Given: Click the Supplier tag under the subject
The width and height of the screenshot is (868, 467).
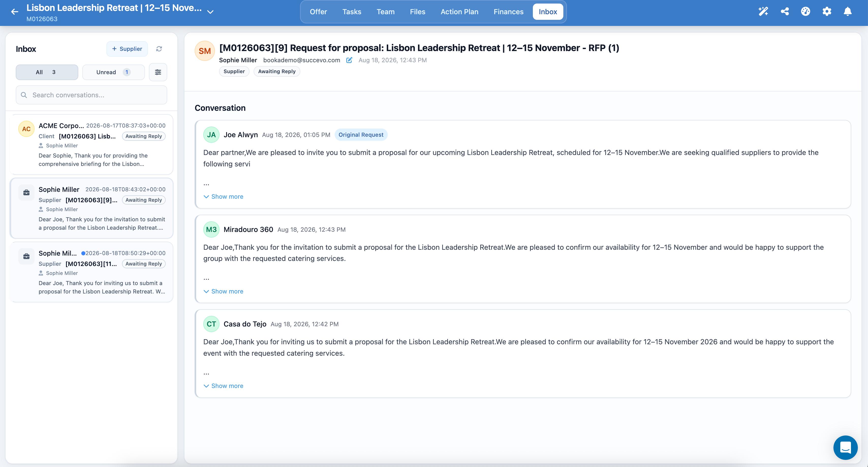Looking at the screenshot, I should (x=234, y=71).
